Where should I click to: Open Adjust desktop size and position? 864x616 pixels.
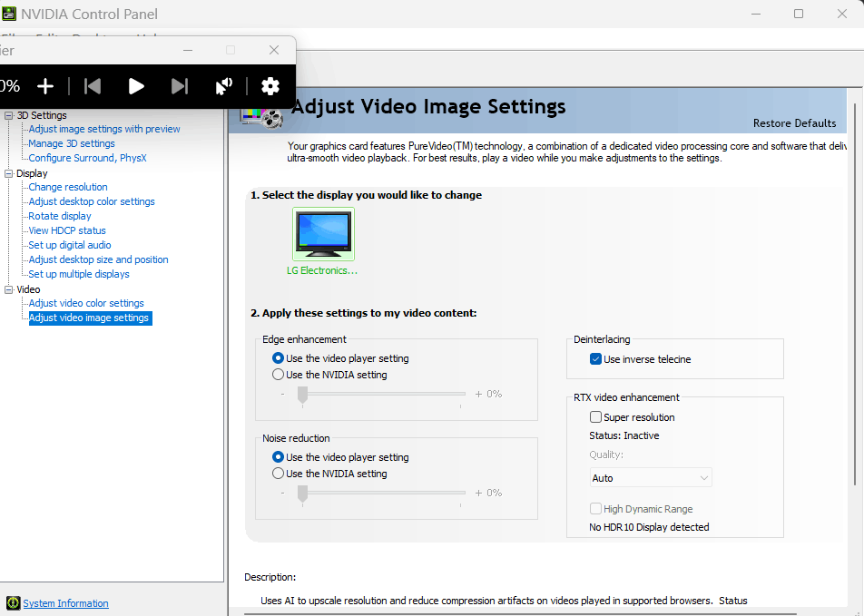point(98,259)
